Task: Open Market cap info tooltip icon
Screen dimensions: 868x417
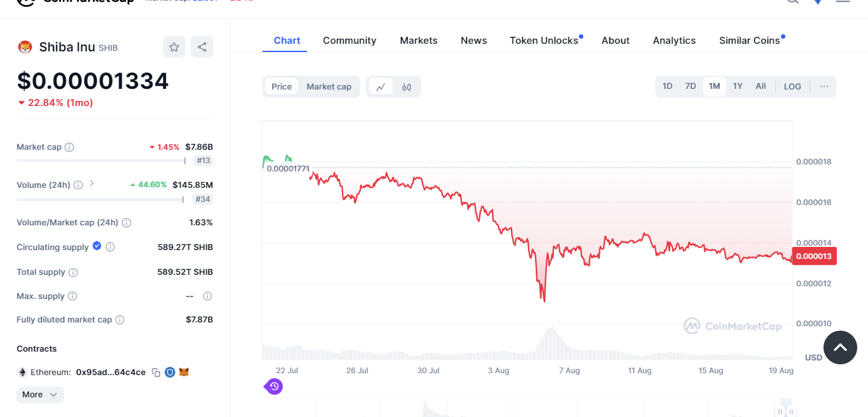Action: 69,147
